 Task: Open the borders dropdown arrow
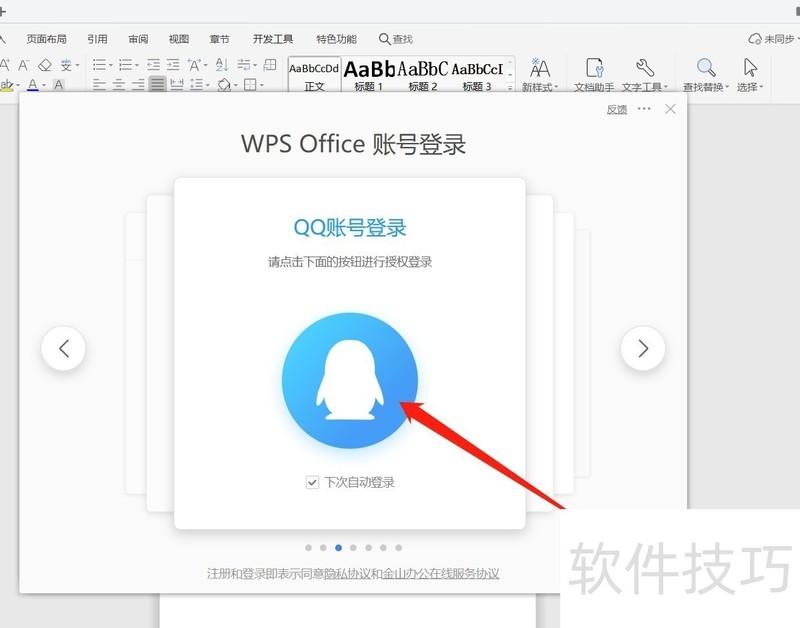(262, 85)
